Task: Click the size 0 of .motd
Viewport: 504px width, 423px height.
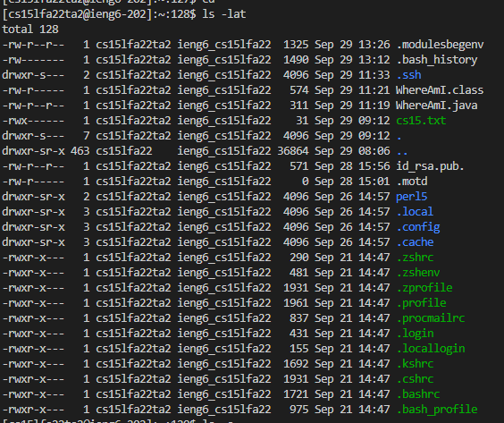Action: [306, 182]
